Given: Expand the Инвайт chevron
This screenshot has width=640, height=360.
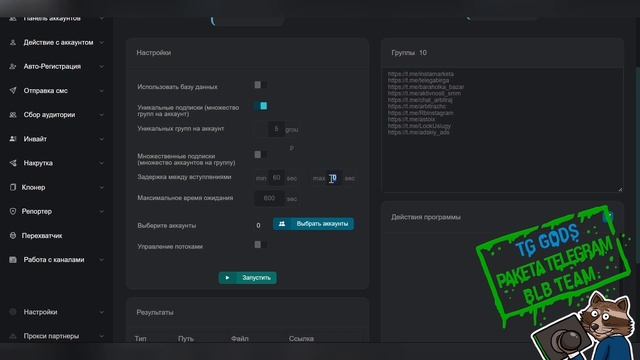Looking at the screenshot, I should 102,139.
